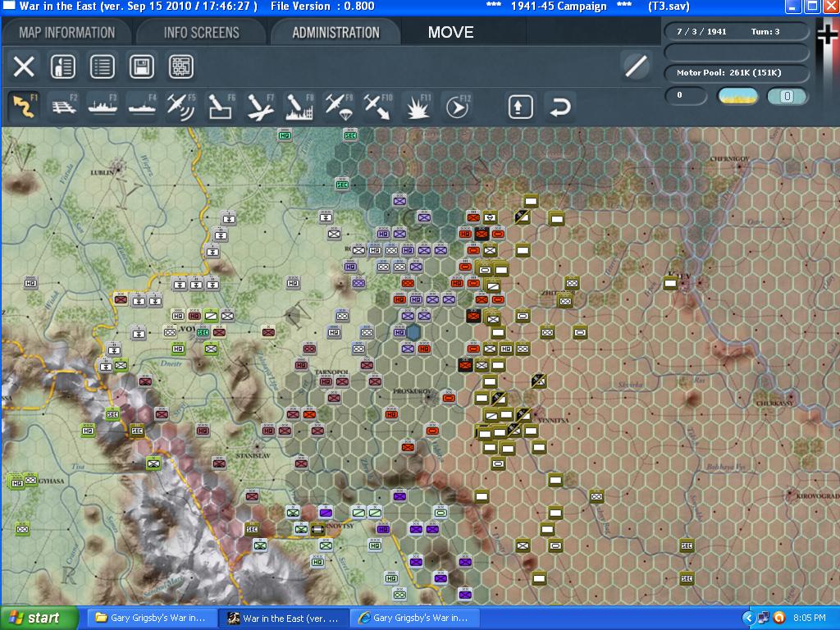Open the INFO SCREENS tab
Image resolution: width=840 pixels, height=630 pixels.
tap(202, 33)
